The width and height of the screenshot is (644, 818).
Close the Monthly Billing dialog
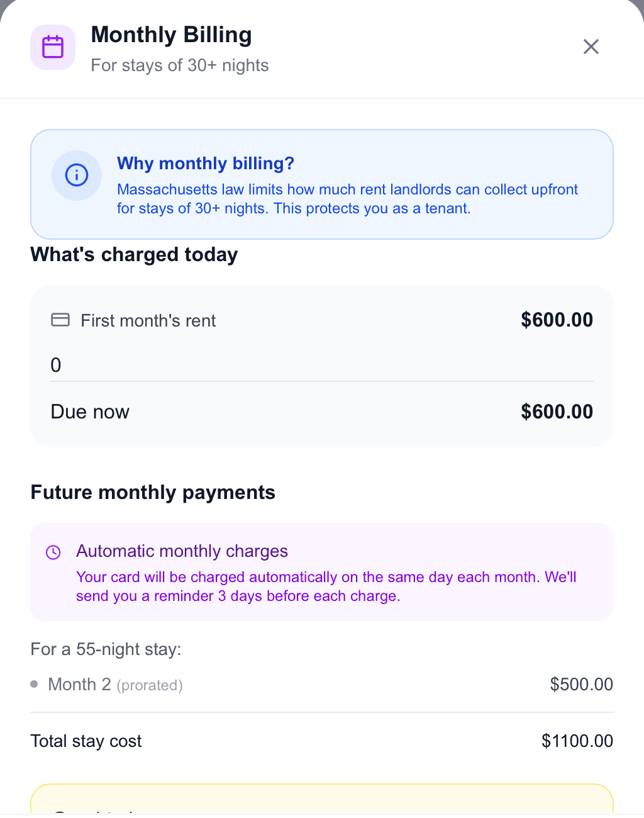coord(591,47)
